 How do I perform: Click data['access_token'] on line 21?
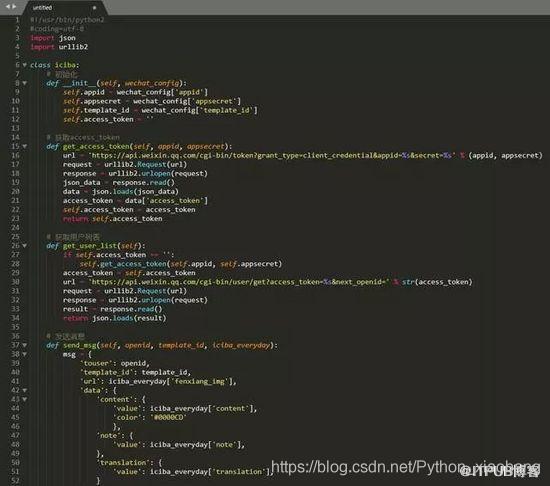coord(166,201)
